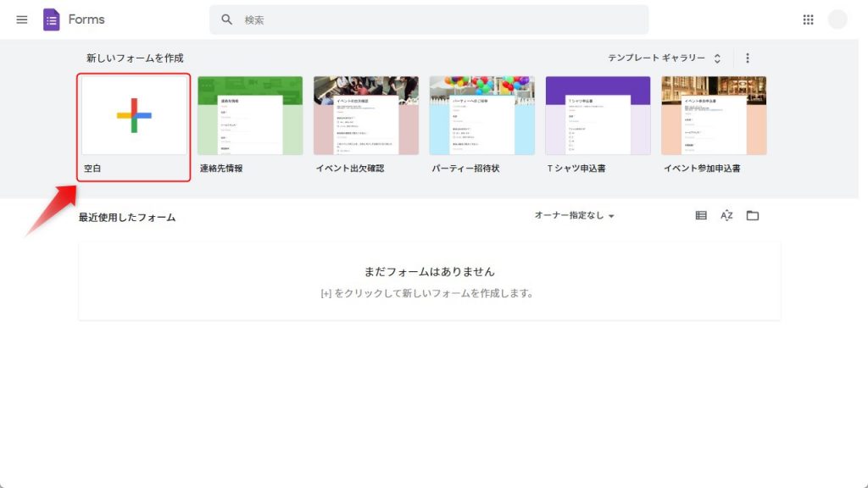Open the Tシャツ申込書 template thumbnail
Screen dimensions: 868x488
pyautogui.click(x=598, y=115)
